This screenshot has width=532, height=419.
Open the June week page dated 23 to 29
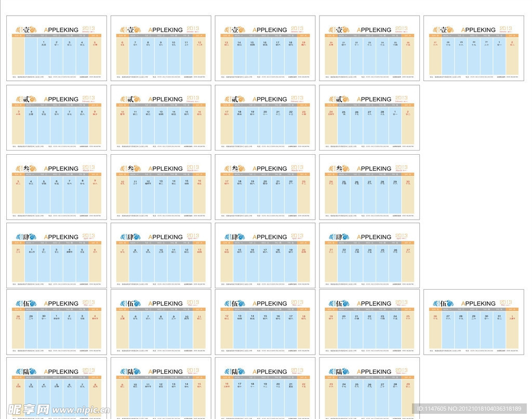(369, 388)
